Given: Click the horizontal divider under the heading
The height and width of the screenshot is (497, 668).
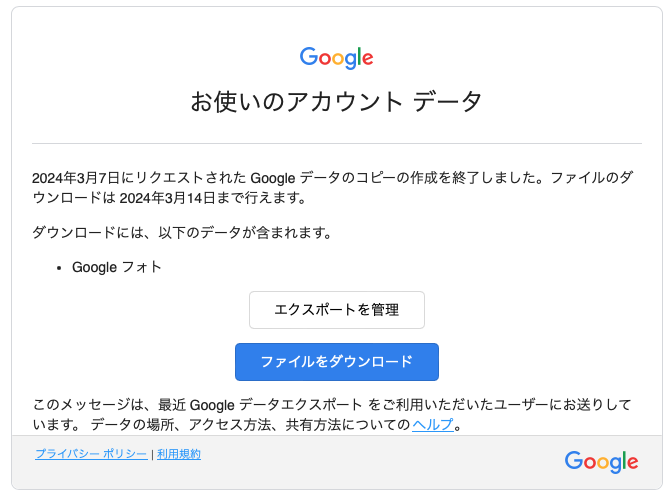Looking at the screenshot, I should point(337,144).
